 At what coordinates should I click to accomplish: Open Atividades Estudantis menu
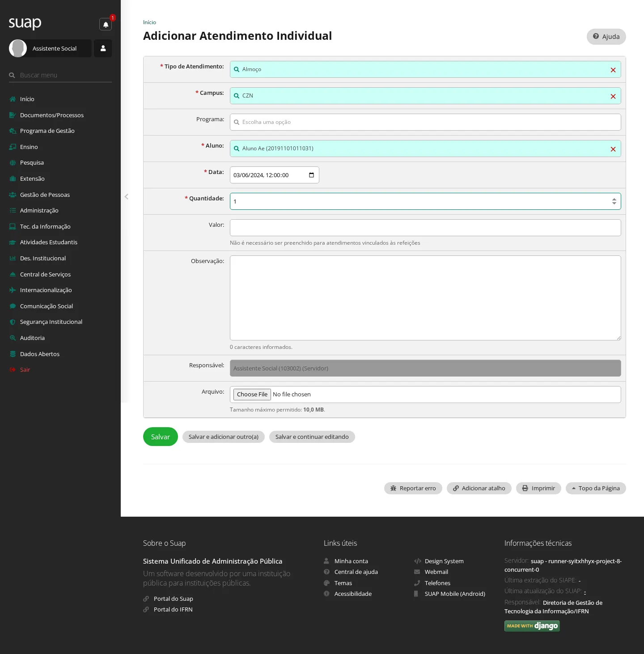pyautogui.click(x=49, y=242)
